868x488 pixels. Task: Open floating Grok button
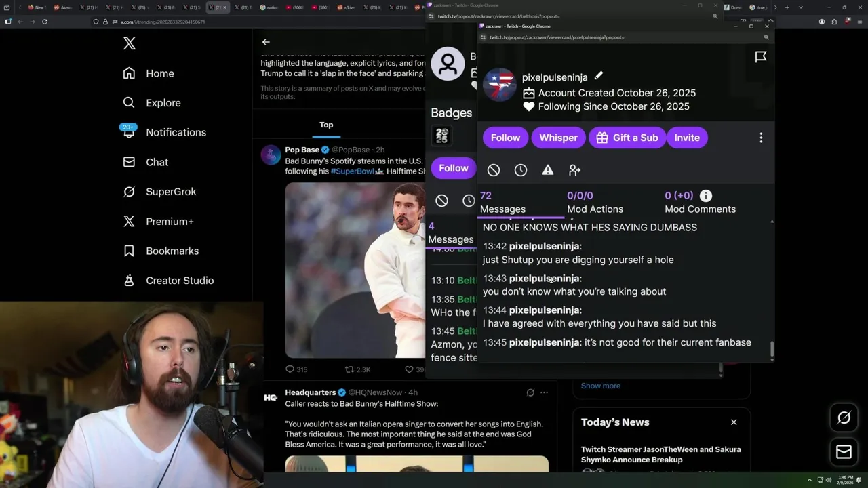(x=844, y=418)
